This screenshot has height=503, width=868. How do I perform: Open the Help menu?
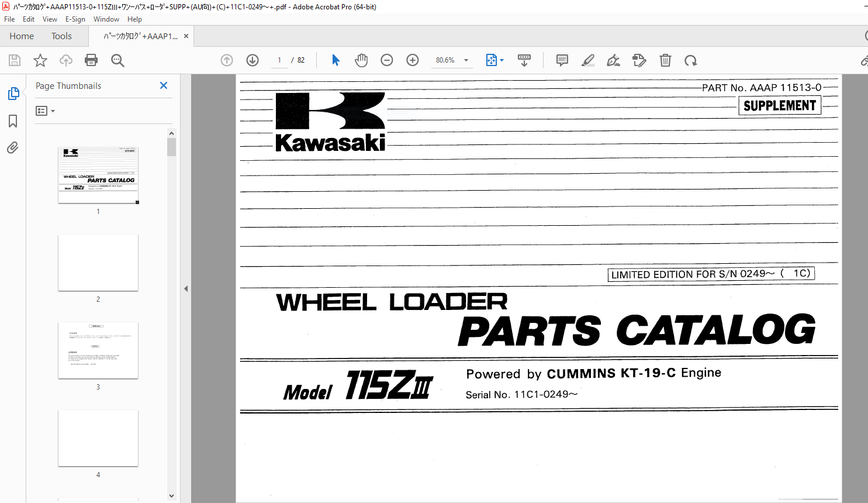coord(135,19)
